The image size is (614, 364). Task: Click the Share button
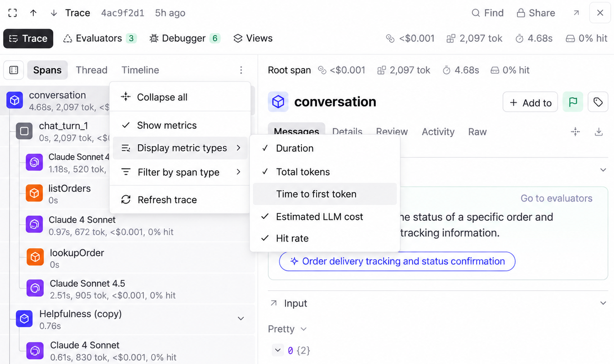click(x=536, y=13)
